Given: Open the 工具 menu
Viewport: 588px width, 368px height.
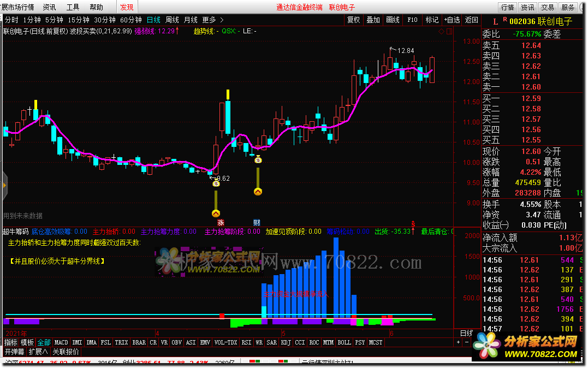Looking at the screenshot, I should tap(73, 7).
